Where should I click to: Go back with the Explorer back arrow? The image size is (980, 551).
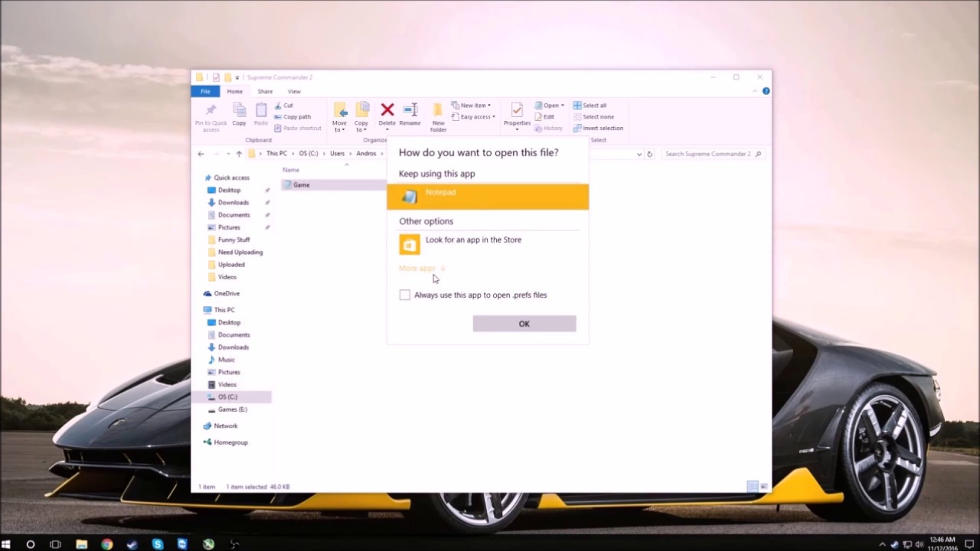pyautogui.click(x=201, y=154)
